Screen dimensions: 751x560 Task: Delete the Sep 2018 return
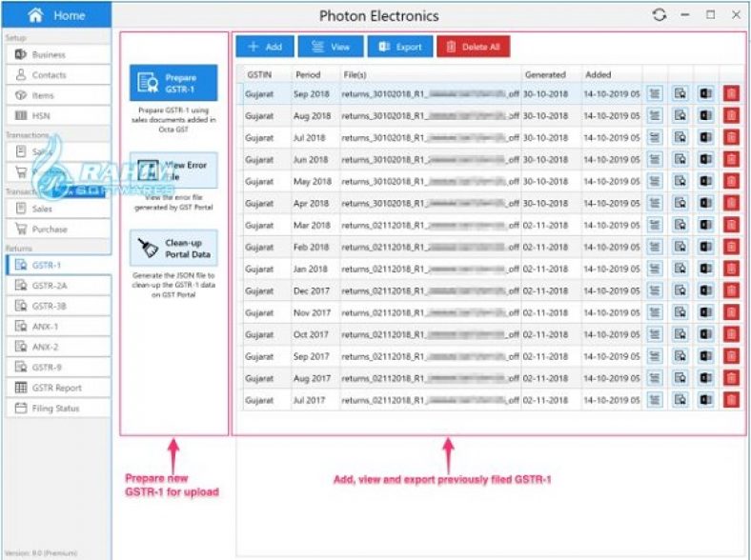pyautogui.click(x=731, y=93)
